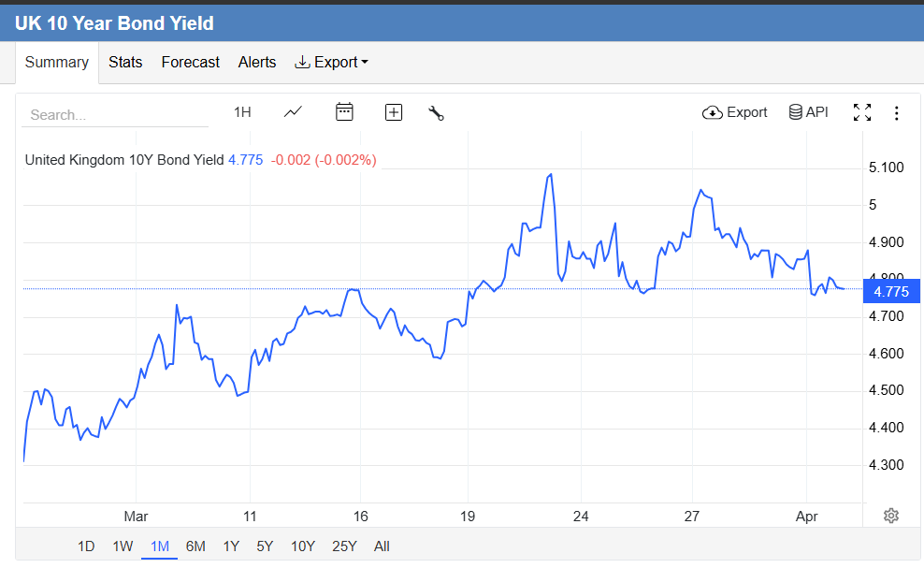Viewport: 924px width, 568px height.
Task: Change the 1H interval selector
Action: click(x=242, y=112)
